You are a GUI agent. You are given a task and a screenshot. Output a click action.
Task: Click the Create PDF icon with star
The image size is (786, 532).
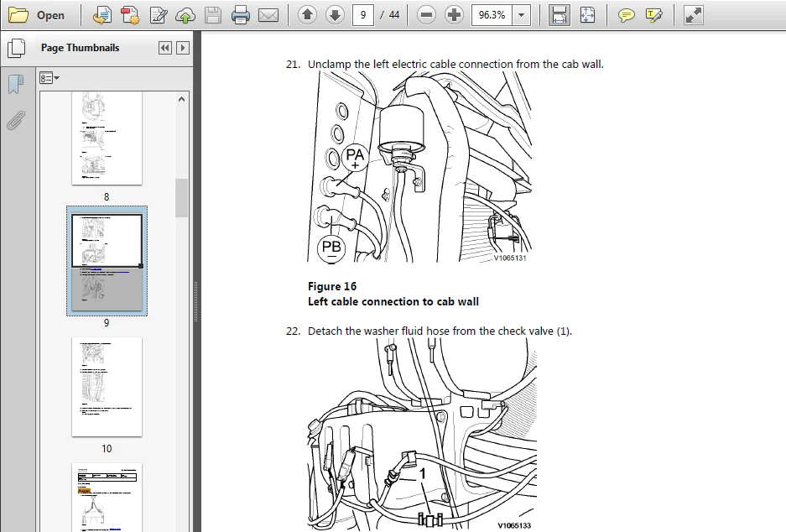pos(130,15)
